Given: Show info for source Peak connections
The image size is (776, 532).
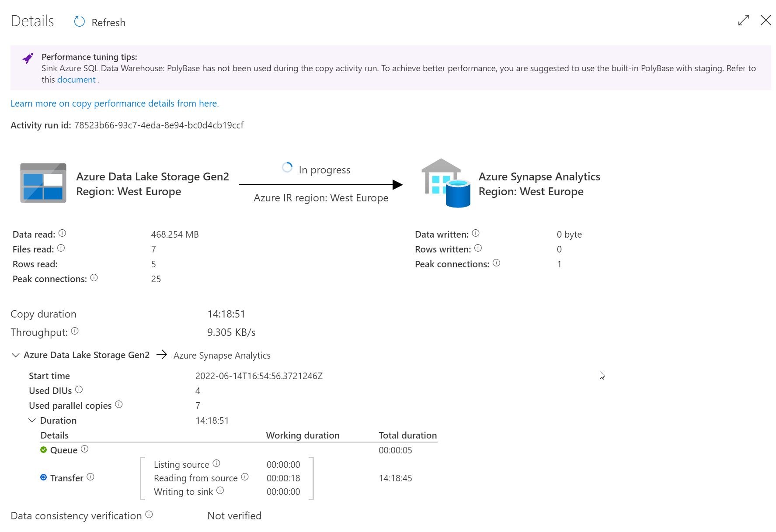Looking at the screenshot, I should (x=94, y=278).
